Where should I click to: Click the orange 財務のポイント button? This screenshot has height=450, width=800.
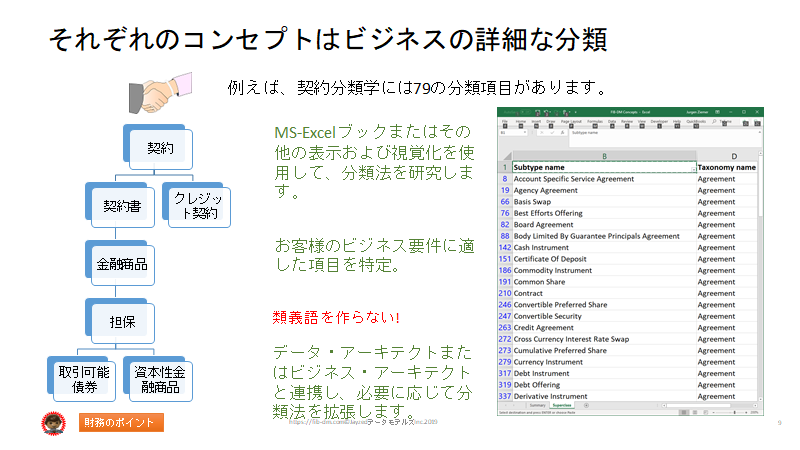click(121, 422)
